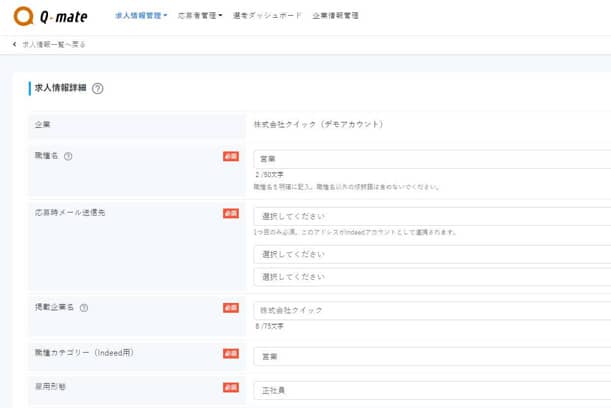Click the Q-mate logo

point(50,17)
